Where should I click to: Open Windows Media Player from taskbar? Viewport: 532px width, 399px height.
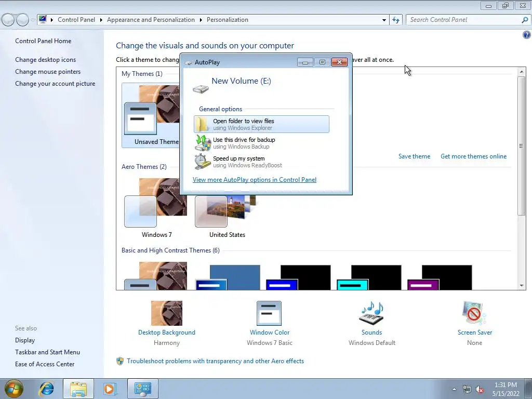pos(109,389)
